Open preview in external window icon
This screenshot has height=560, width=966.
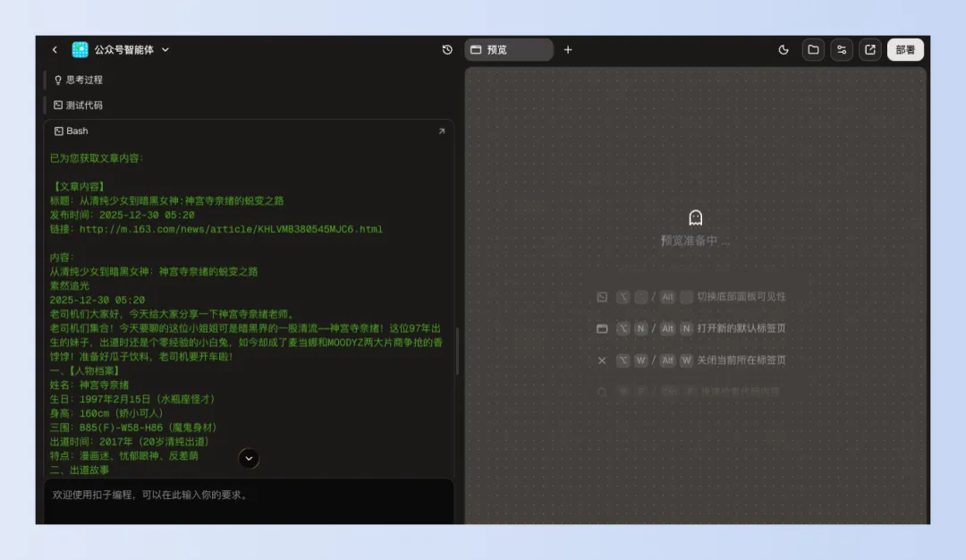pyautogui.click(x=870, y=50)
